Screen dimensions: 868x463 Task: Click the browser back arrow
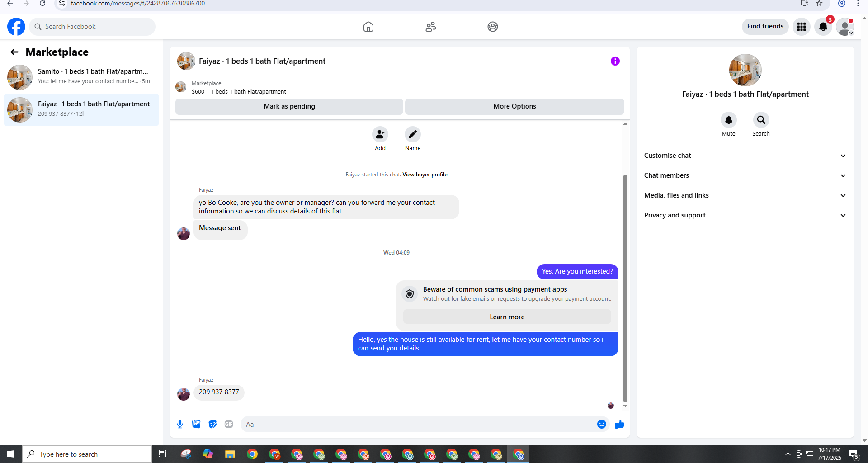click(x=10, y=4)
